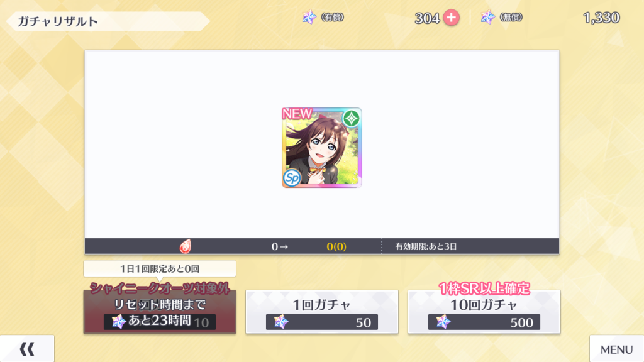Pull the 10回ガチャ for 500 stars
Viewport: 644px width, 362px height.
pos(484,312)
